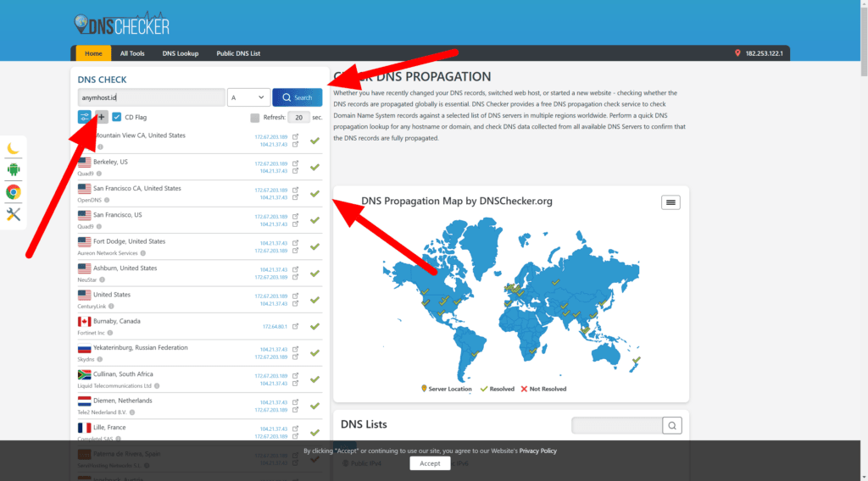Open external link icon for Berkeley 172.67.203.189
The height and width of the screenshot is (481, 868).
(296, 163)
